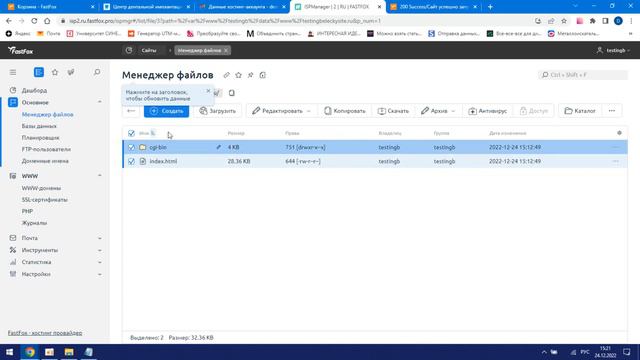Uncheck the cgi-bin row checkbox
The image size is (640, 360).
coord(131,147)
